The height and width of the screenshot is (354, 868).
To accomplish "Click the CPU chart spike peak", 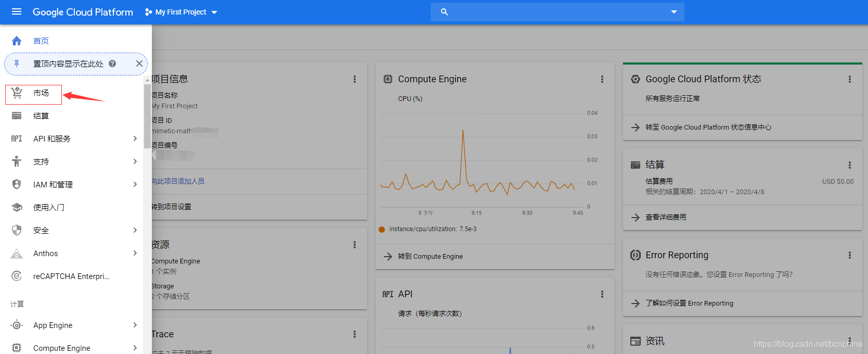I will point(463,131).
